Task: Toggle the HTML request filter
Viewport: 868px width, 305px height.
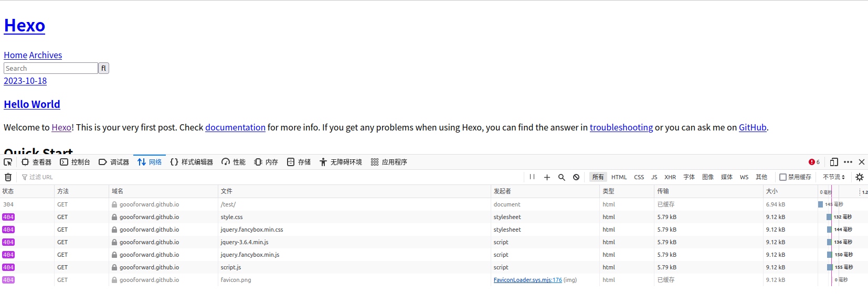Action: pyautogui.click(x=619, y=177)
